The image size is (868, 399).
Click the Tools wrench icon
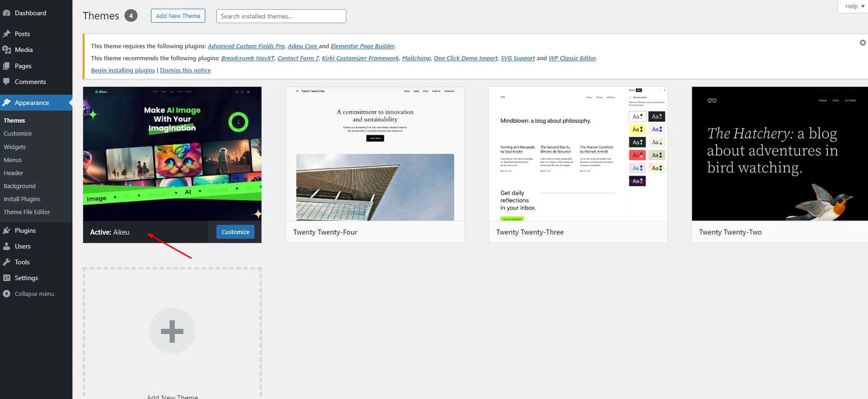tap(7, 262)
